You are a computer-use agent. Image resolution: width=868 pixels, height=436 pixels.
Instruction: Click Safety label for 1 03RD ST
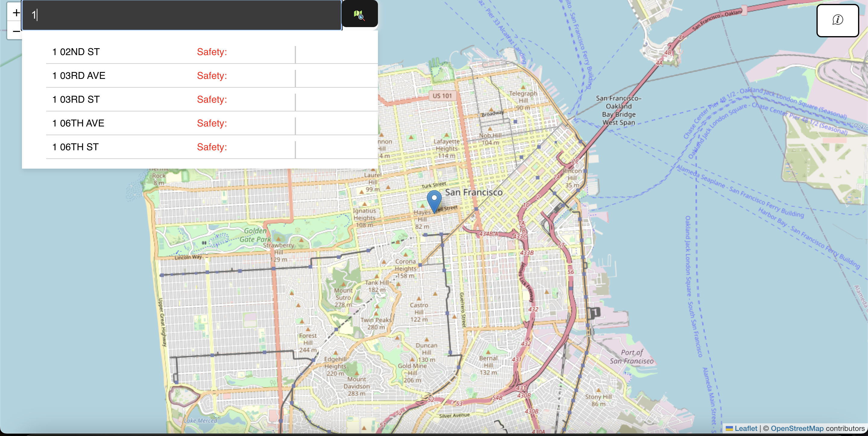pos(212,100)
